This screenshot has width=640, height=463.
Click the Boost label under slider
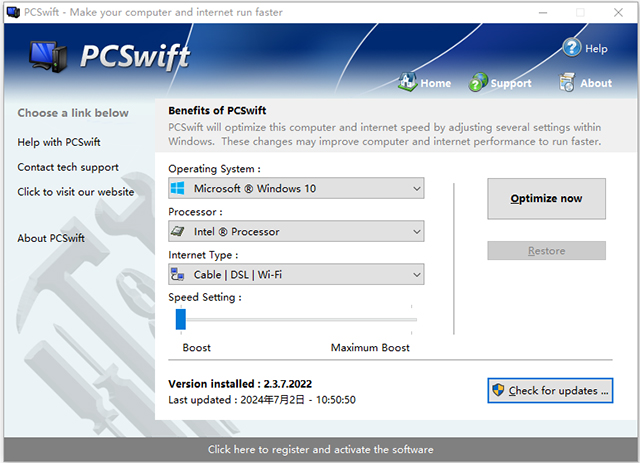(x=196, y=348)
